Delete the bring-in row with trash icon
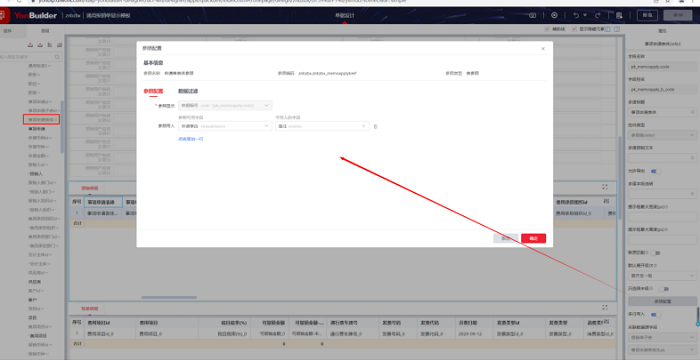 point(375,127)
